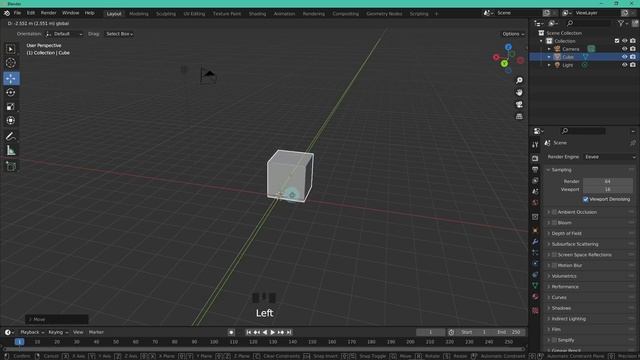Click the pan hand icon in viewport

tap(519, 93)
